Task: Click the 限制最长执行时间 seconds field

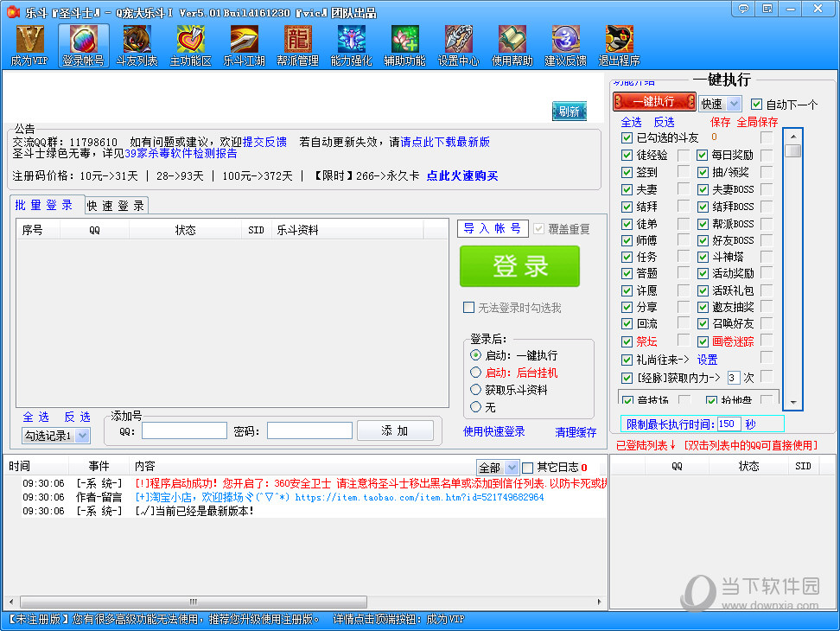Action: pos(729,424)
